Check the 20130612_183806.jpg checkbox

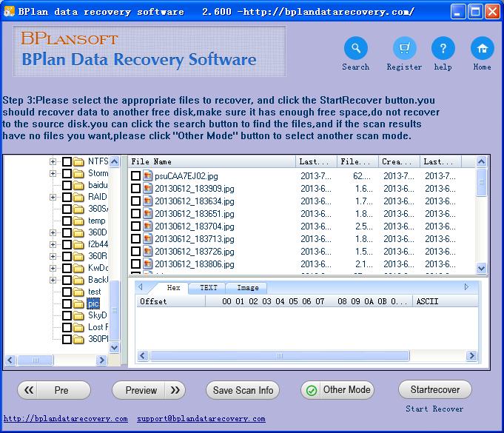click(135, 264)
